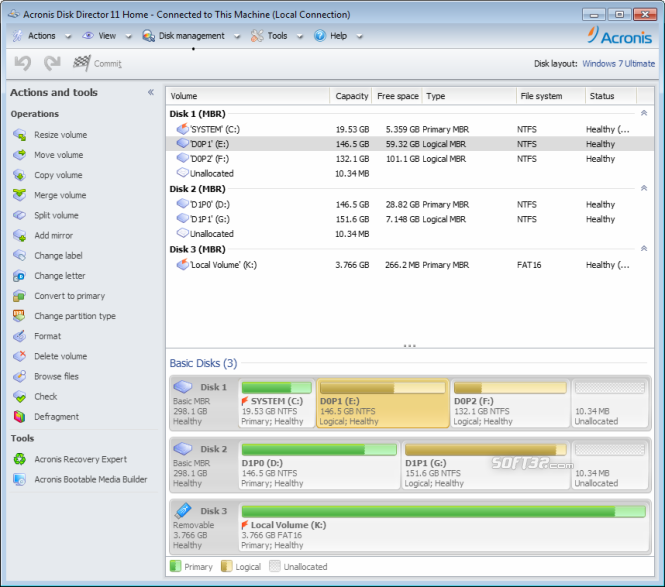665x587 pixels.
Task: Click the Move volume icon
Action: 20,155
